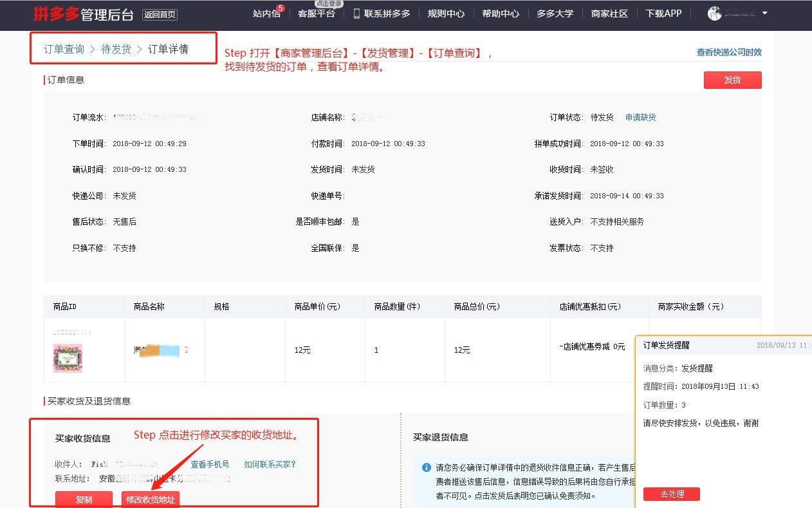Click the 订单发货提醒 popup title

click(667, 345)
